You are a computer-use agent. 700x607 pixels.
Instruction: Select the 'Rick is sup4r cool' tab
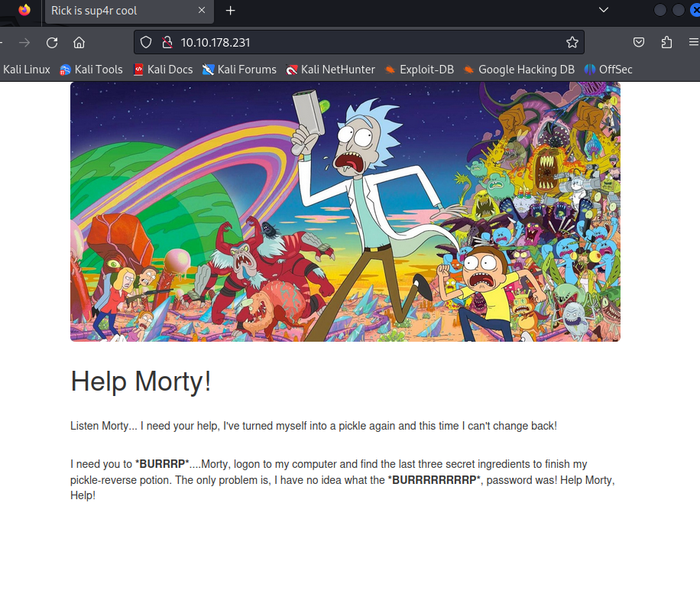tap(115, 11)
